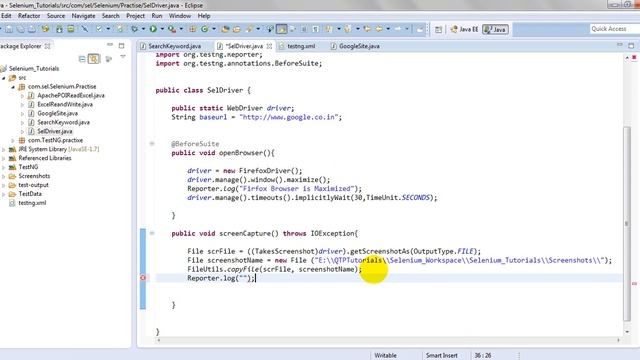This screenshot has width=640, height=360.
Task: Open the Source menu
Action: pyautogui.click(x=56, y=16)
